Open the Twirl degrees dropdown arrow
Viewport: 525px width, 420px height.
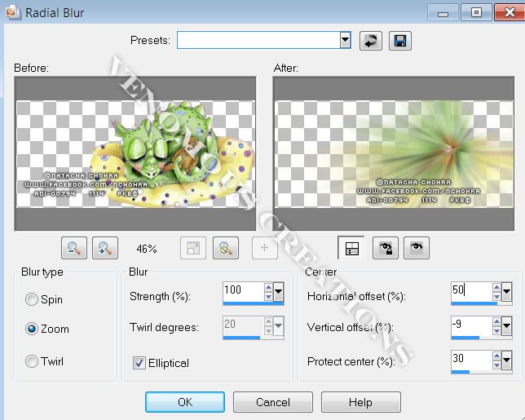coord(278,325)
